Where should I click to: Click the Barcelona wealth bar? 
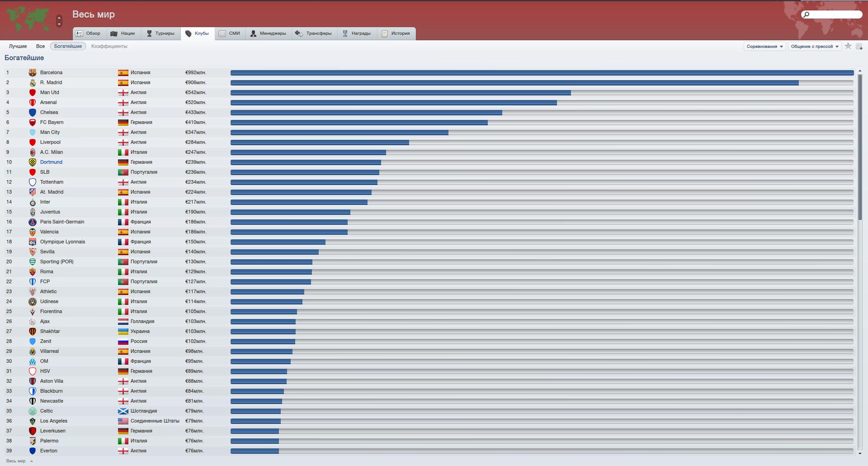[x=542, y=72]
